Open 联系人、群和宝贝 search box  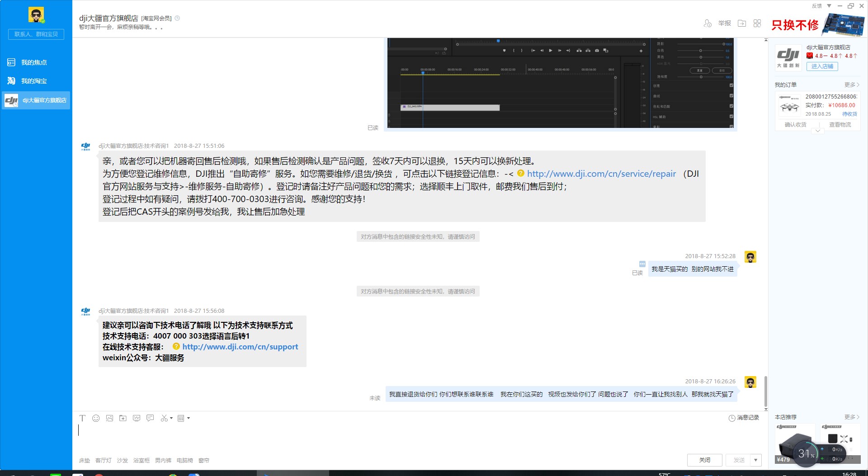[36, 34]
